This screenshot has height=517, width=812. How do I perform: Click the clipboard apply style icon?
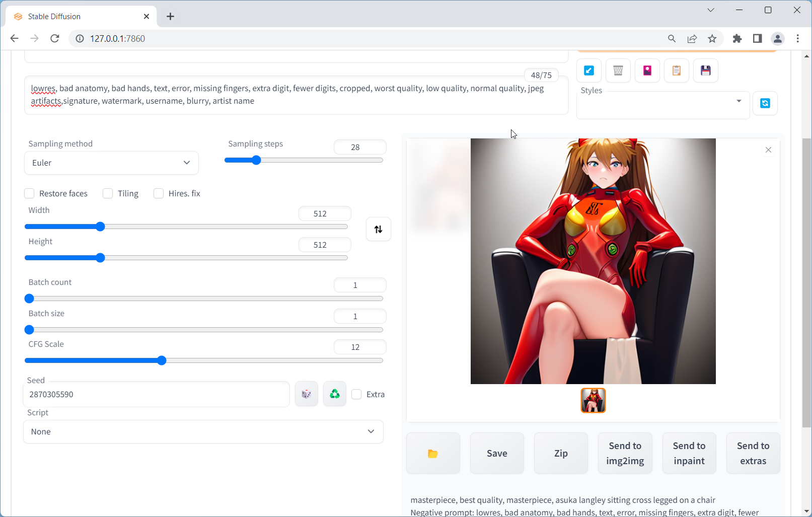(677, 70)
